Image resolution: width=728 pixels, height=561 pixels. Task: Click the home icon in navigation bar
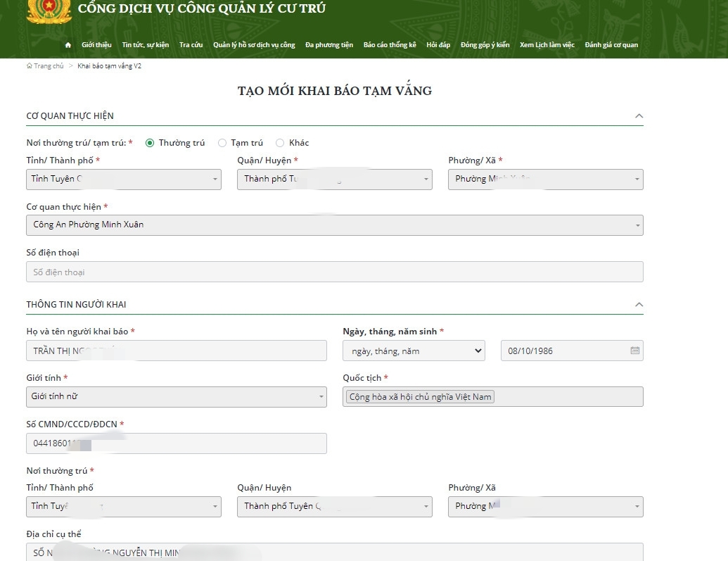pyautogui.click(x=68, y=45)
